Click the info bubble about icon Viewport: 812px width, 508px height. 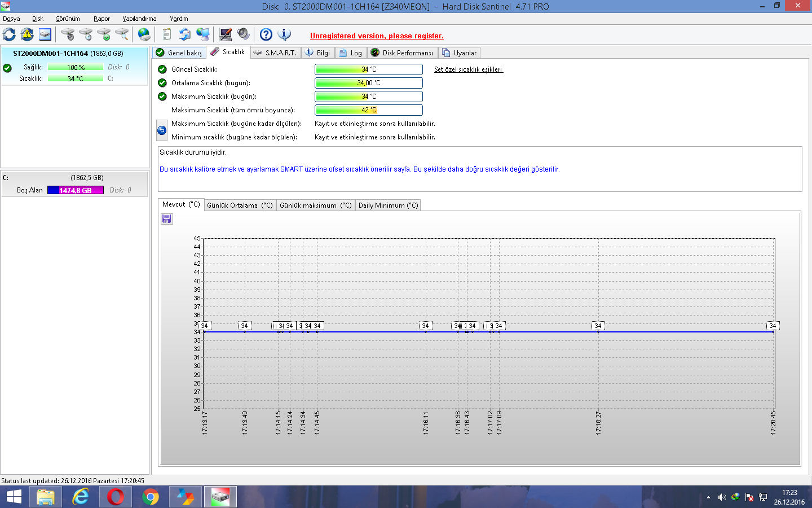click(x=284, y=34)
